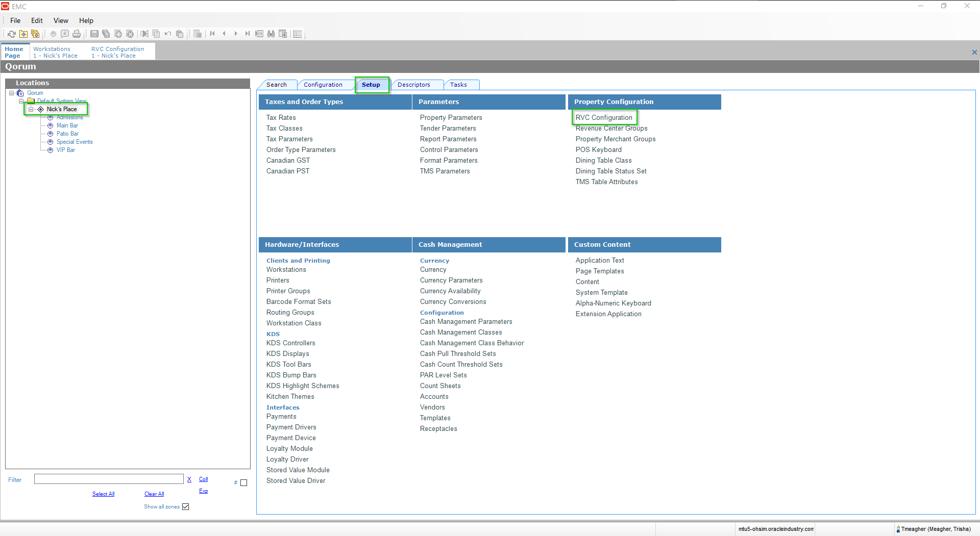The height and width of the screenshot is (536, 980).
Task: Open the RVC Configuration 1 - Nick's Place tab
Action: pos(118,53)
